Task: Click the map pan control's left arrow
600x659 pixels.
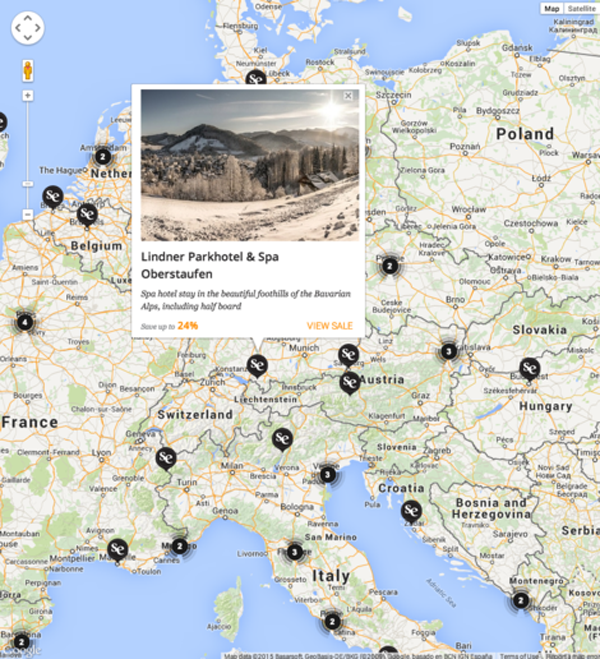Action: (x=18, y=28)
